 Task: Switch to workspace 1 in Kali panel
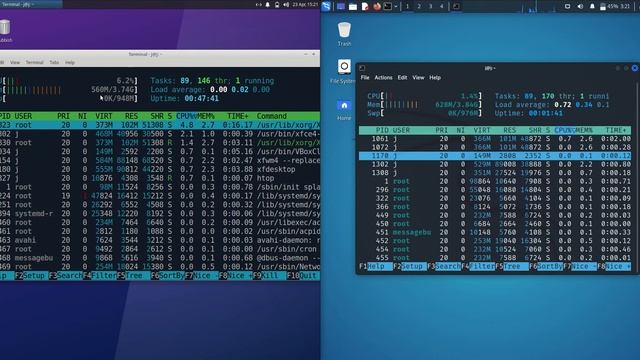(x=407, y=7)
